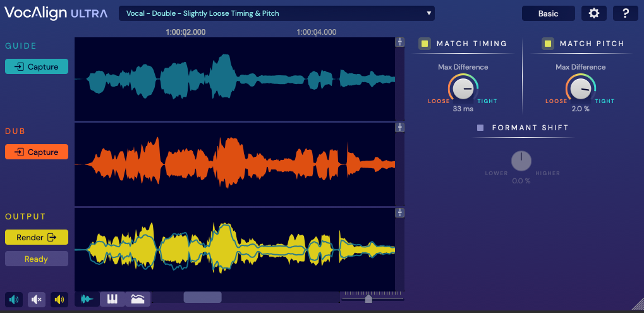This screenshot has height=313, width=644.
Task: Click the TIGHT label under Match Pitch
Action: tap(605, 101)
